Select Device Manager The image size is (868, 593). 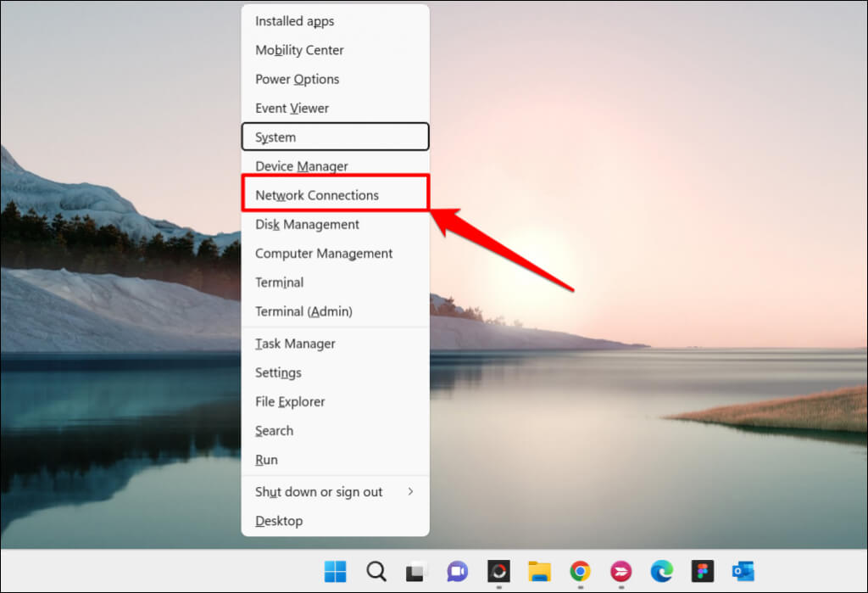coord(301,165)
